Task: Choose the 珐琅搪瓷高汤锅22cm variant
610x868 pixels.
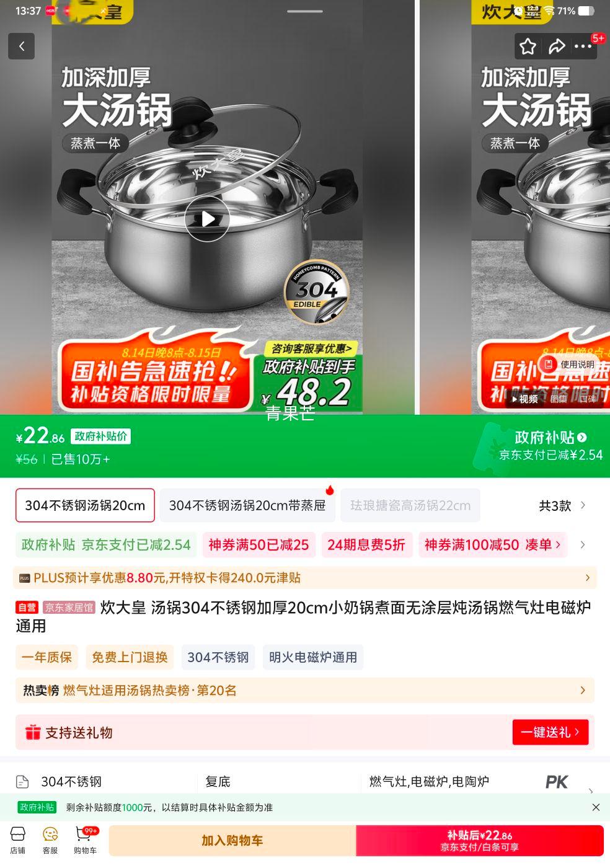Action: (410, 505)
